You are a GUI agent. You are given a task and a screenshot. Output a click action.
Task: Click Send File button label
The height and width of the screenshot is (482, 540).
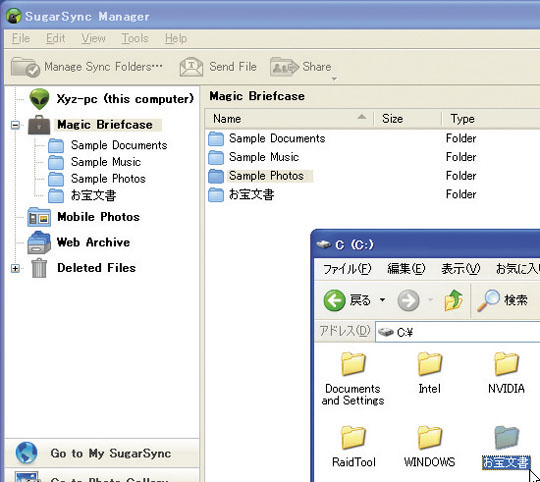click(233, 67)
